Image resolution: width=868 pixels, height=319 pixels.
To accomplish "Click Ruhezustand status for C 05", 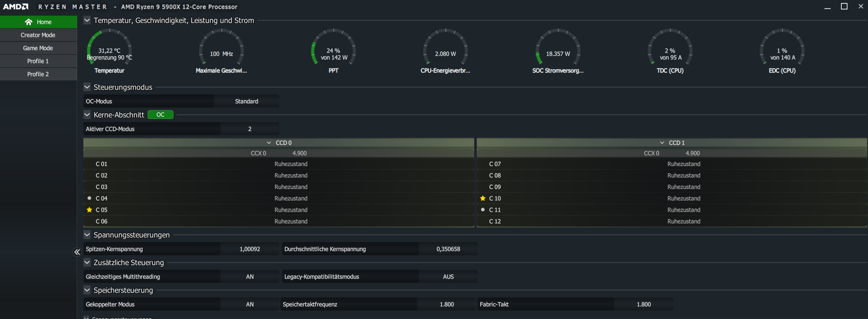I will coord(291,210).
